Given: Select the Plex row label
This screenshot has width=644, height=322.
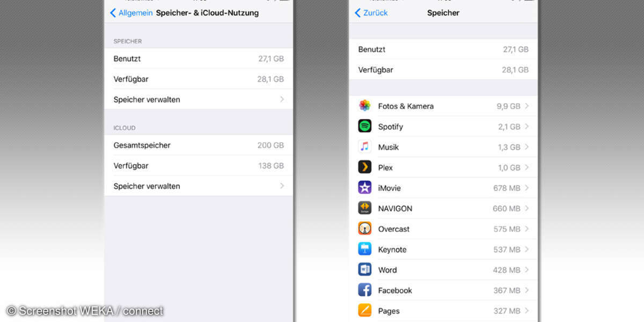Looking at the screenshot, I should (x=385, y=167).
